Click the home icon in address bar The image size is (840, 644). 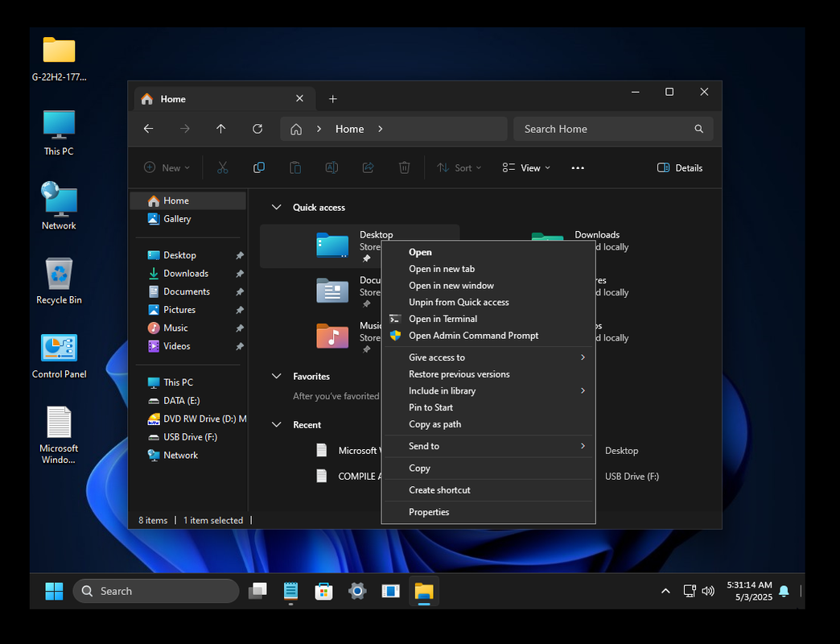click(x=296, y=129)
